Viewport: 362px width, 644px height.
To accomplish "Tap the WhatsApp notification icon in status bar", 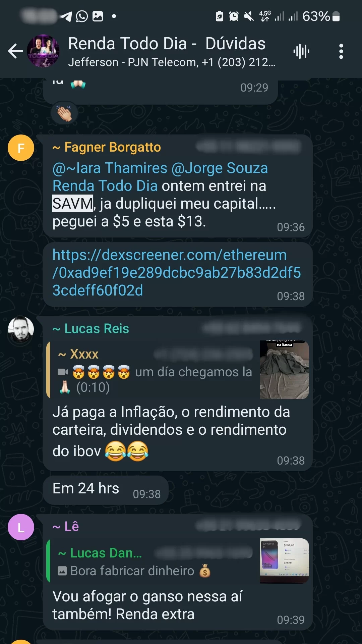I will (x=82, y=16).
